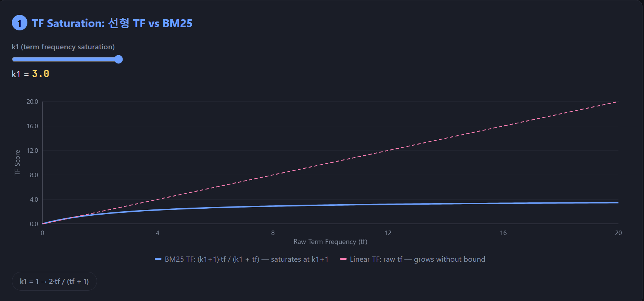Click the middle of the k1 slider track

click(x=67, y=59)
